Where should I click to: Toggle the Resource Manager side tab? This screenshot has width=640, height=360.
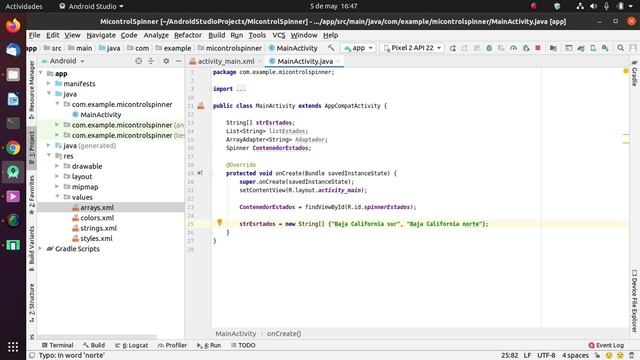[x=31, y=90]
